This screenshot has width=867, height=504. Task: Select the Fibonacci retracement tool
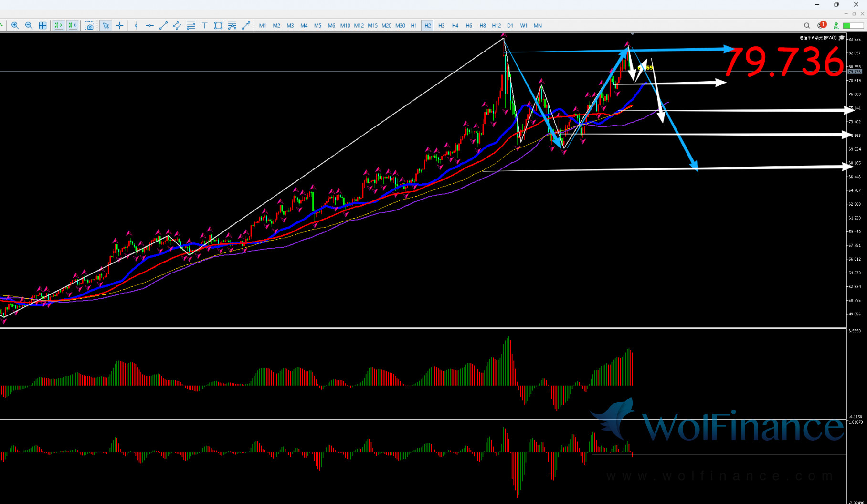tap(191, 26)
